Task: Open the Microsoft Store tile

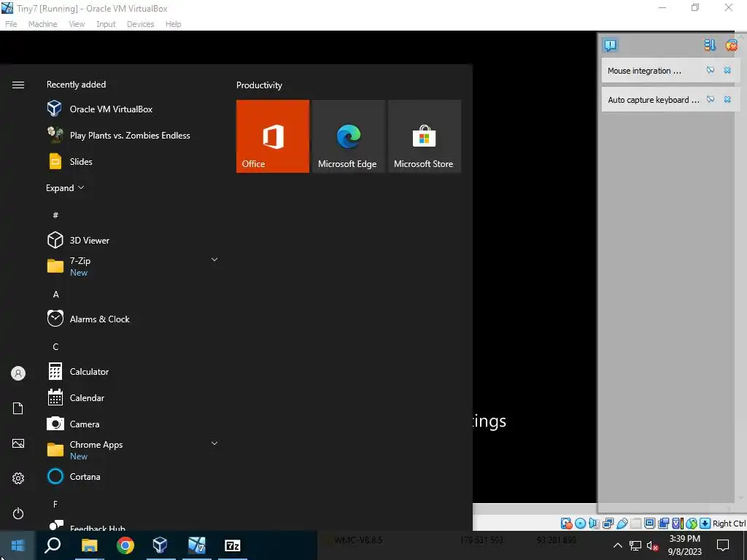Action: (425, 136)
